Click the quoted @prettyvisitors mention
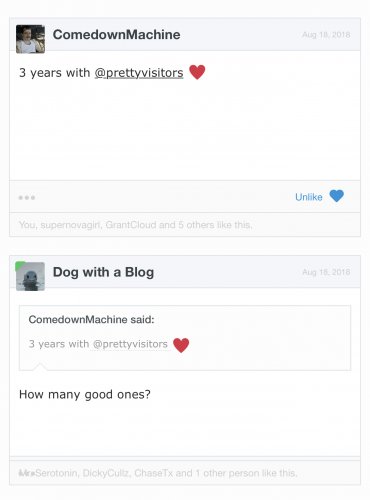The height and width of the screenshot is (500, 370). click(x=130, y=344)
